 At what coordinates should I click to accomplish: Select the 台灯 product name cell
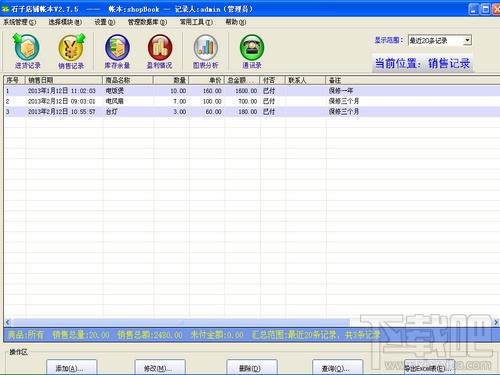click(x=112, y=112)
